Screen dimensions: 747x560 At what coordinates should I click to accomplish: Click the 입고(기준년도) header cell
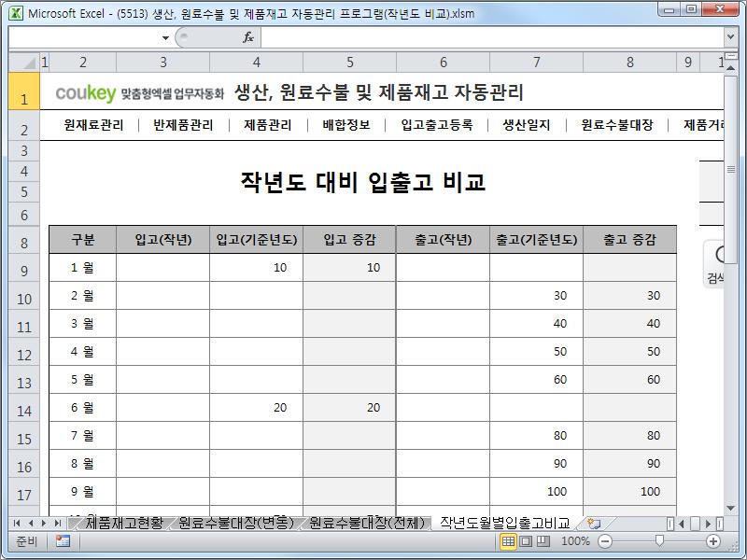pos(256,240)
